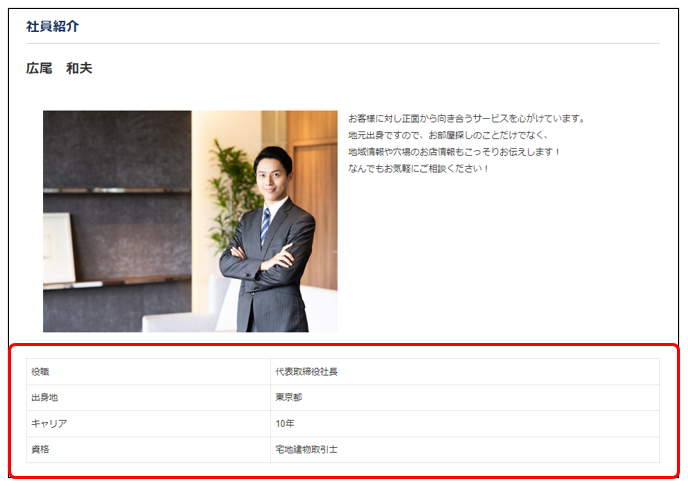
Task: Click the framed picture on the shelf
Action: coord(58,249)
